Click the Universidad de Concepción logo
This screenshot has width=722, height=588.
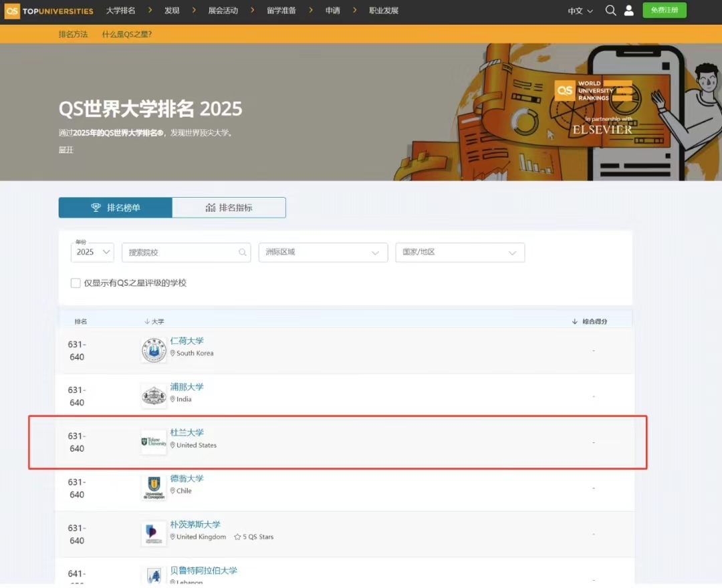pos(154,488)
